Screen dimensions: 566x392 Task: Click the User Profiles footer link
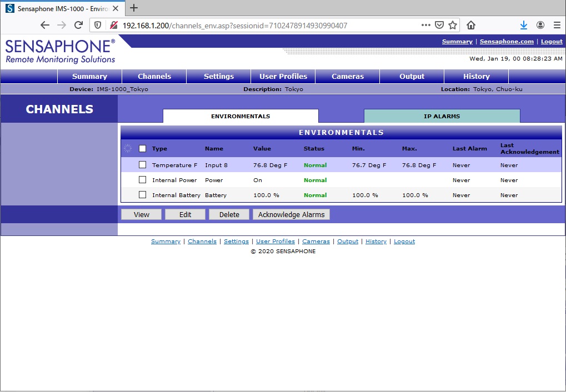pyautogui.click(x=276, y=241)
